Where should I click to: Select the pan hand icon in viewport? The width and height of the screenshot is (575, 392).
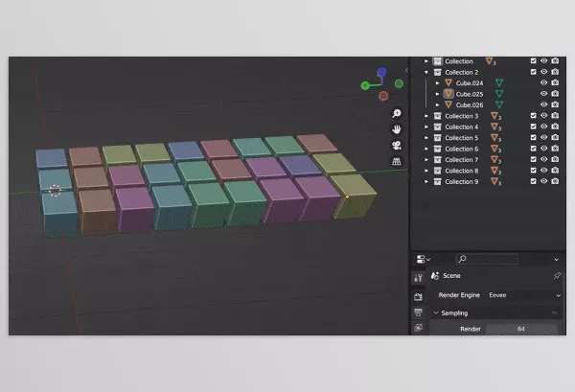point(397,129)
